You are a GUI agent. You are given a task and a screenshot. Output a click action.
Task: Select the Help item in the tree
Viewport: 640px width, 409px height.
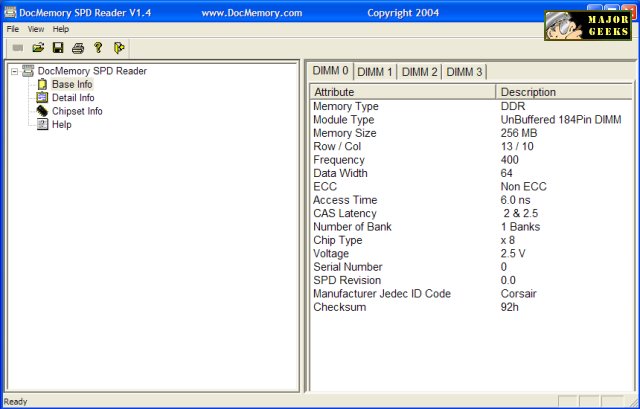point(61,125)
